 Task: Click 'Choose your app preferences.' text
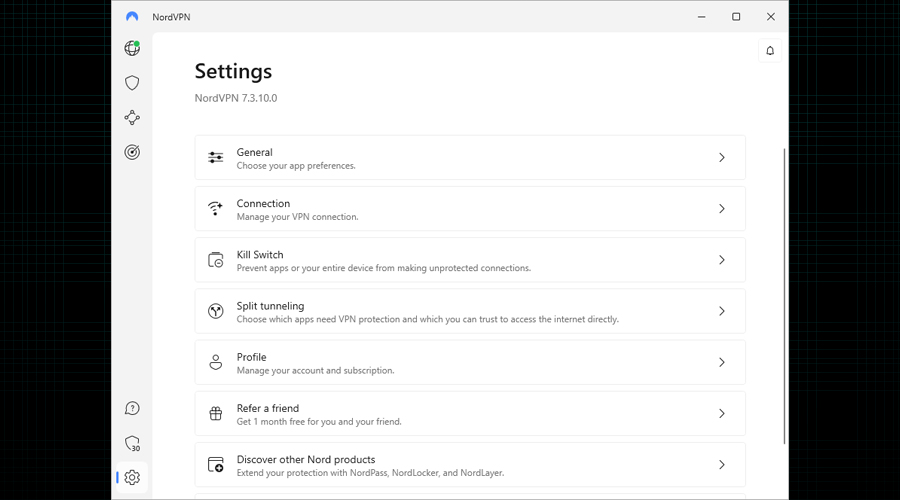pos(296,166)
